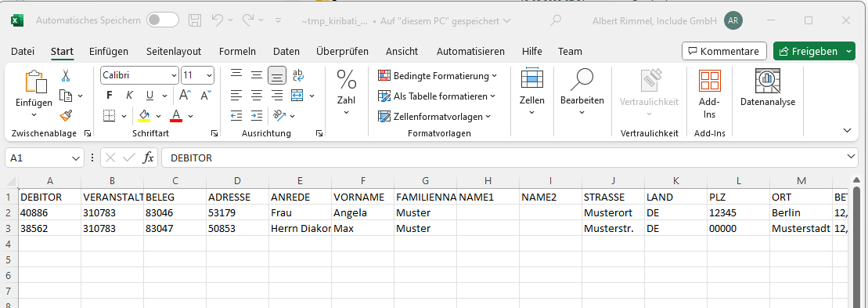
Task: Open the Ansicht tab
Action: [x=402, y=52]
